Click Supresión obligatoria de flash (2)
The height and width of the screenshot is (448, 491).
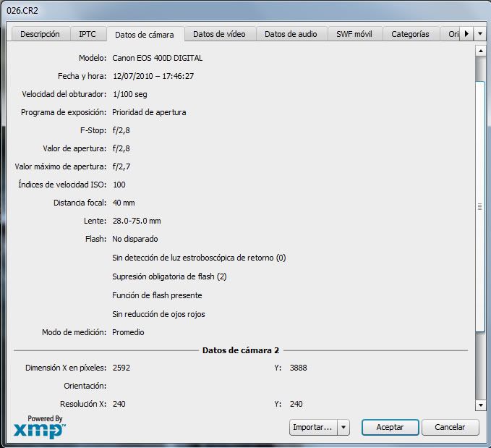pos(169,276)
